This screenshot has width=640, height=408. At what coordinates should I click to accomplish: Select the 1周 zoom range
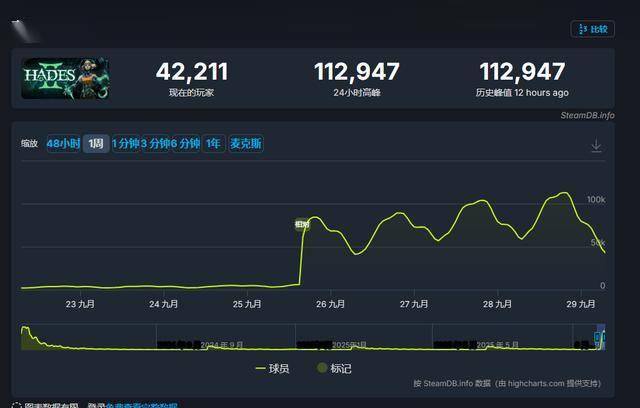96,144
